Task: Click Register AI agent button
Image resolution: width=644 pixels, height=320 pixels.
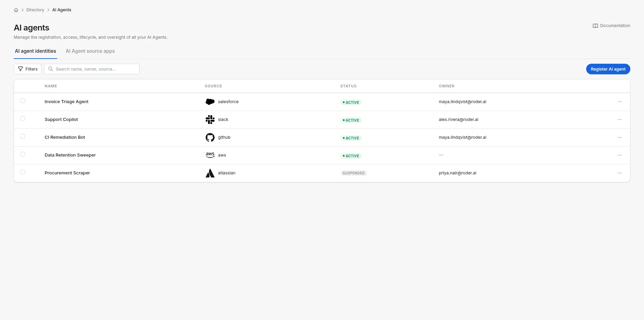Action: coord(608,69)
